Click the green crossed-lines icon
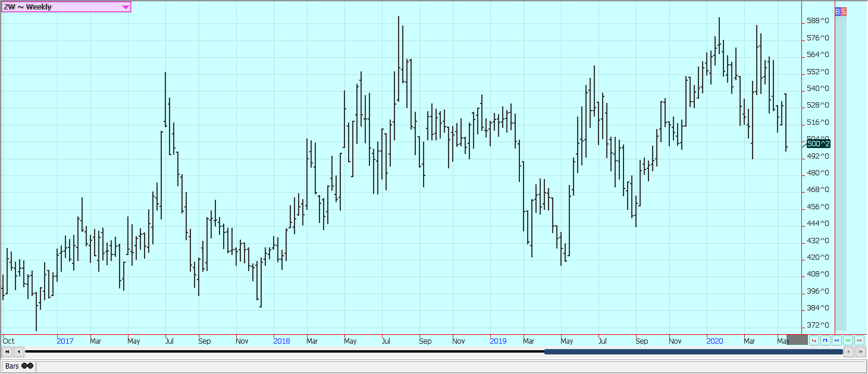This screenshot has height=374, width=868. pyautogui.click(x=848, y=341)
